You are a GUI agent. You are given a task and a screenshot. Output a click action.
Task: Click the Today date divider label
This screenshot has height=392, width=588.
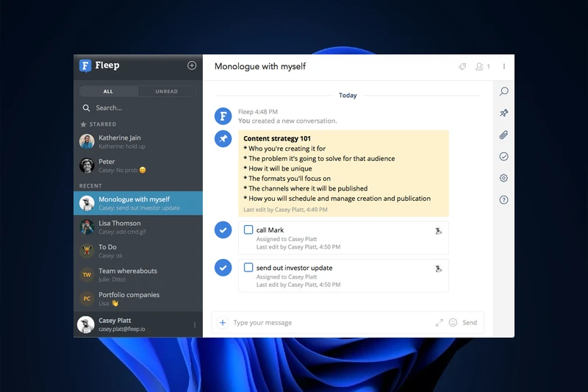point(348,96)
